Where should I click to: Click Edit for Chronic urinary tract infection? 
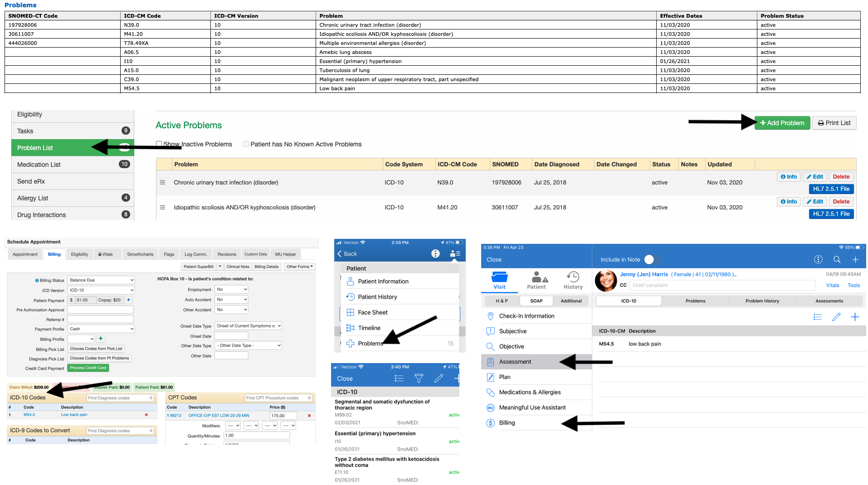coord(814,177)
